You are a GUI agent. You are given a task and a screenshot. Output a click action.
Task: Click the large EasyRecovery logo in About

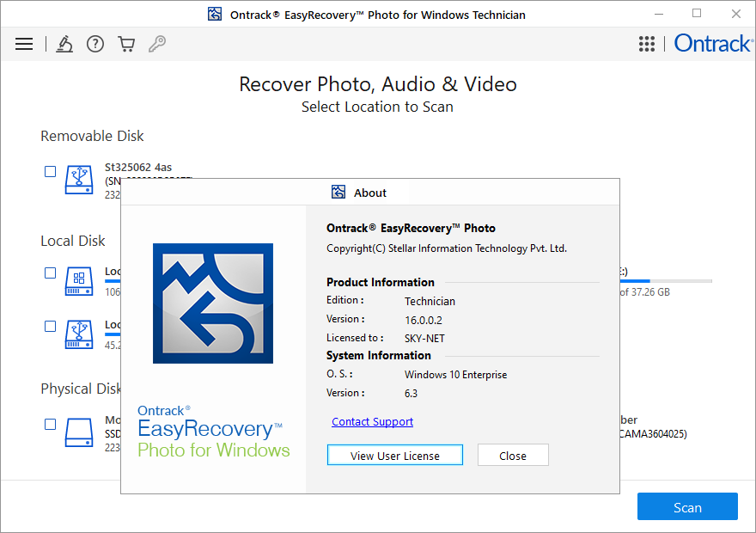pos(213,303)
